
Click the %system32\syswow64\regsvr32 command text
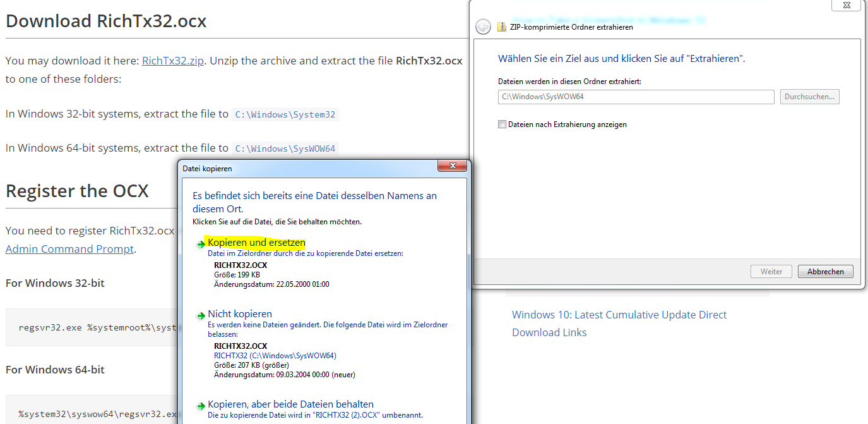[x=98, y=415]
